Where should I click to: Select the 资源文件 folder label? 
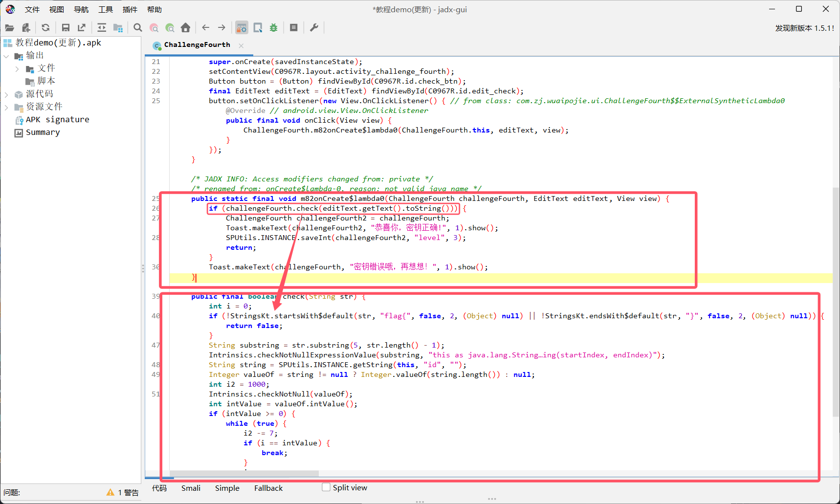click(44, 107)
